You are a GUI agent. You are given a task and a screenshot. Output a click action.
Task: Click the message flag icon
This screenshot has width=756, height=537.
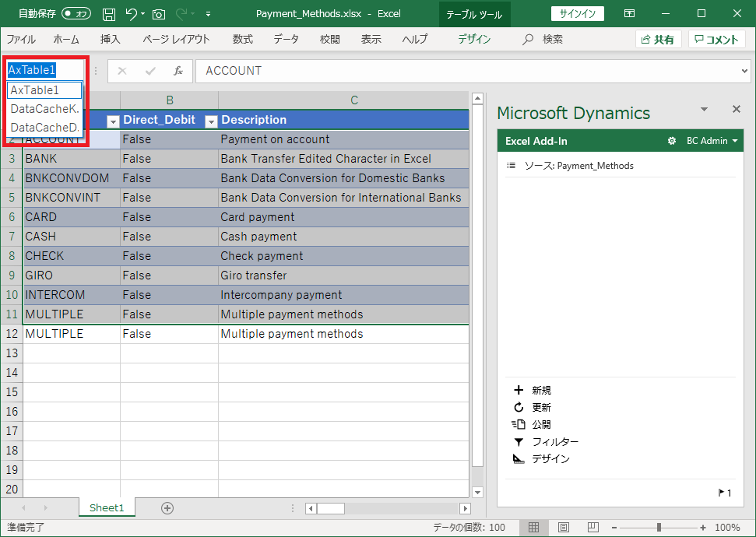pos(721,492)
